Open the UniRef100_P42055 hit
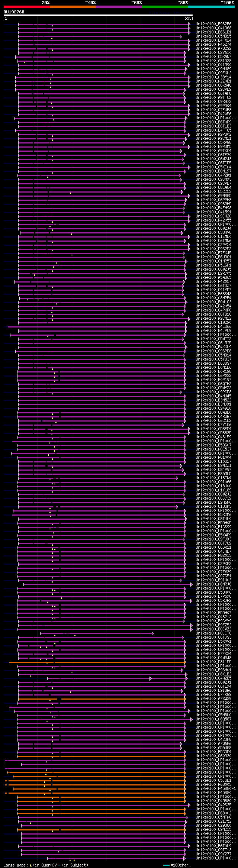The image size is (238, 868). [x=213, y=220]
